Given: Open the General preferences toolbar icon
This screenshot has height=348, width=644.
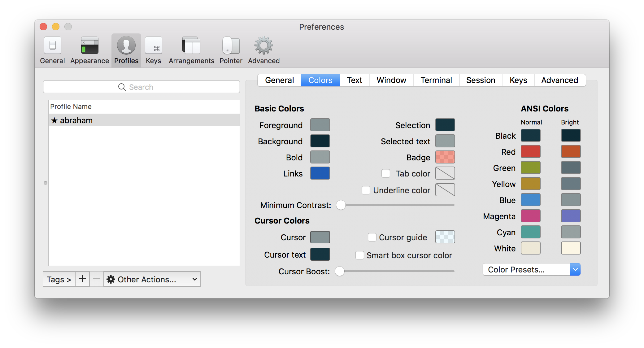Looking at the screenshot, I should pos(52,50).
